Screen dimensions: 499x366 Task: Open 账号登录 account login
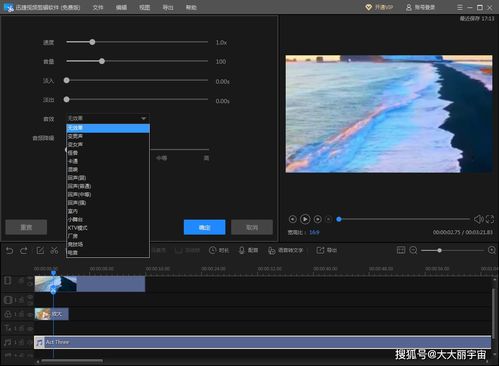[420, 7]
